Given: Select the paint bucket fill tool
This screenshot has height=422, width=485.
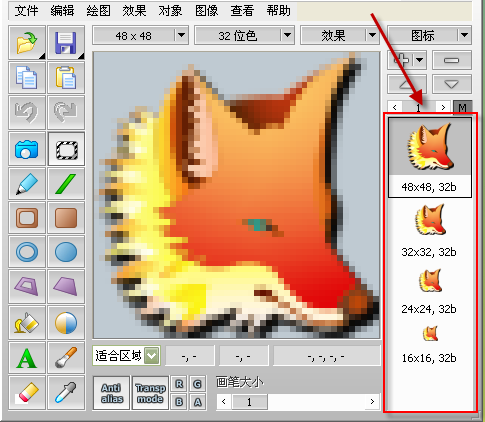Looking at the screenshot, I should click(x=27, y=323).
